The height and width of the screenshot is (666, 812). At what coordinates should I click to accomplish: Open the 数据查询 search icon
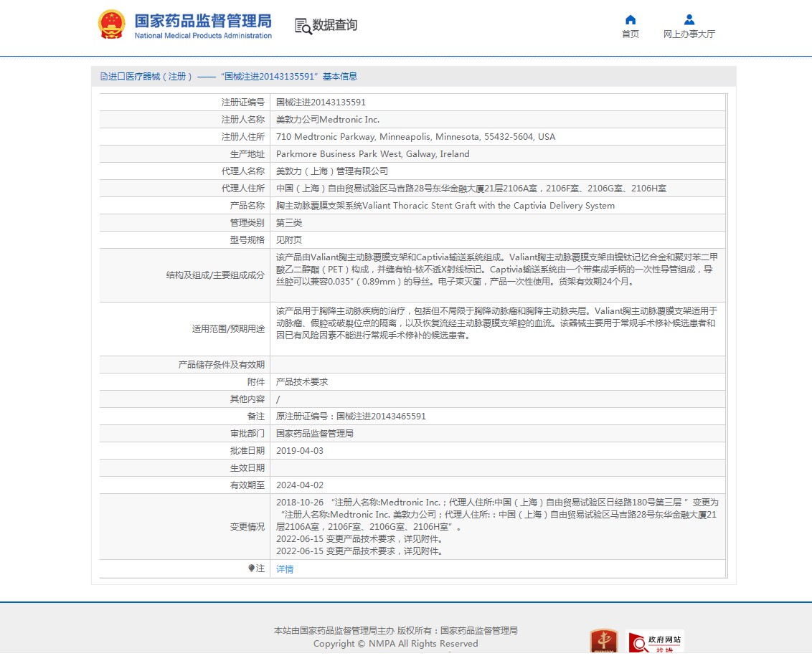pos(303,26)
